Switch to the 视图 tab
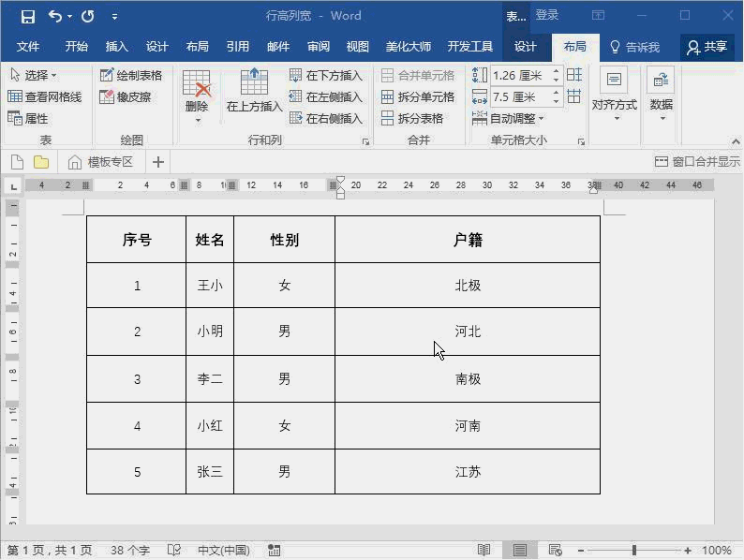Screen dimensions: 744x560 (x=358, y=47)
